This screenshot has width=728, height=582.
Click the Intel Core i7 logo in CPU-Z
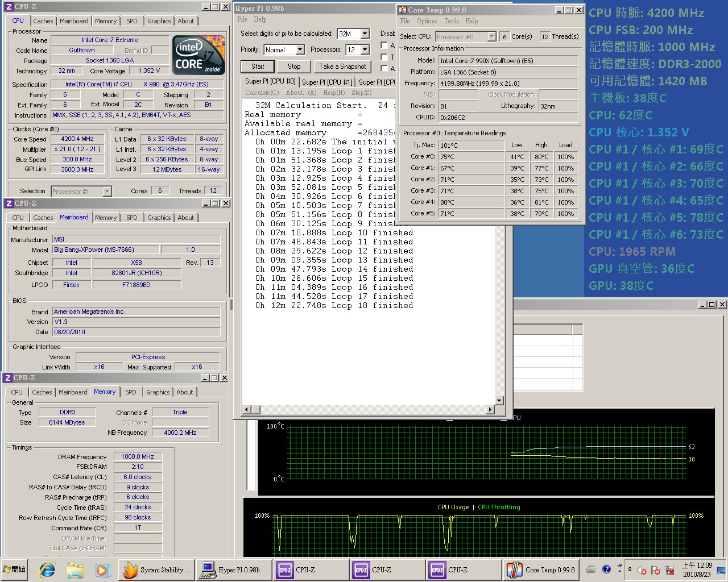[x=198, y=55]
